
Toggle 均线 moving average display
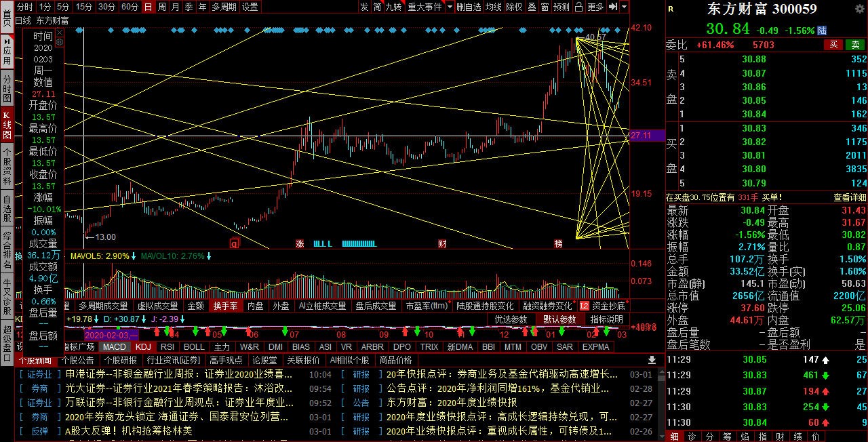coord(493,7)
